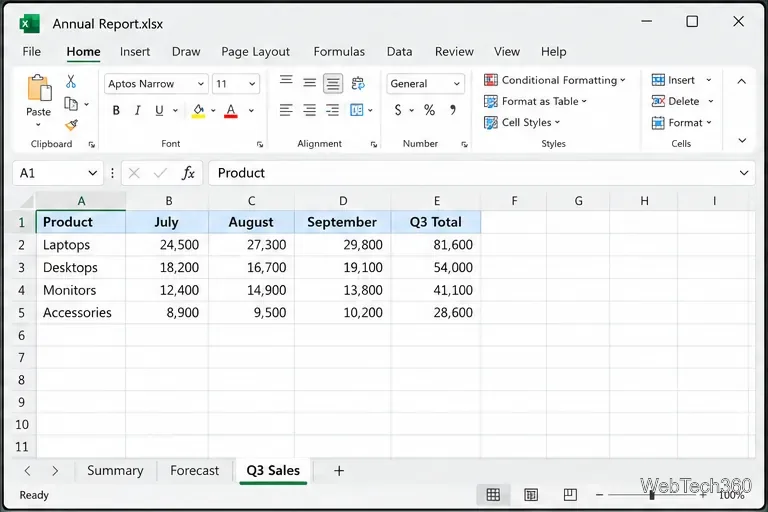This screenshot has width=768, height=512.
Task: Open the Delete cells dropdown arrow
Action: [x=711, y=101]
